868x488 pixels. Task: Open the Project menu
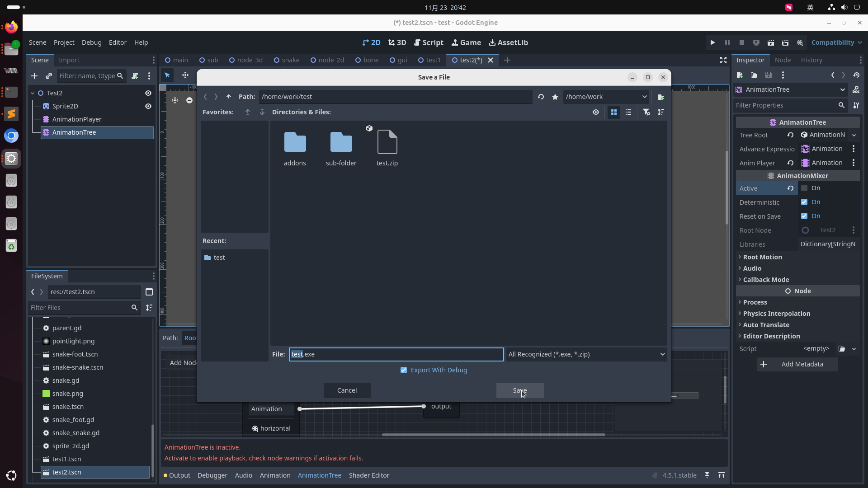point(64,42)
